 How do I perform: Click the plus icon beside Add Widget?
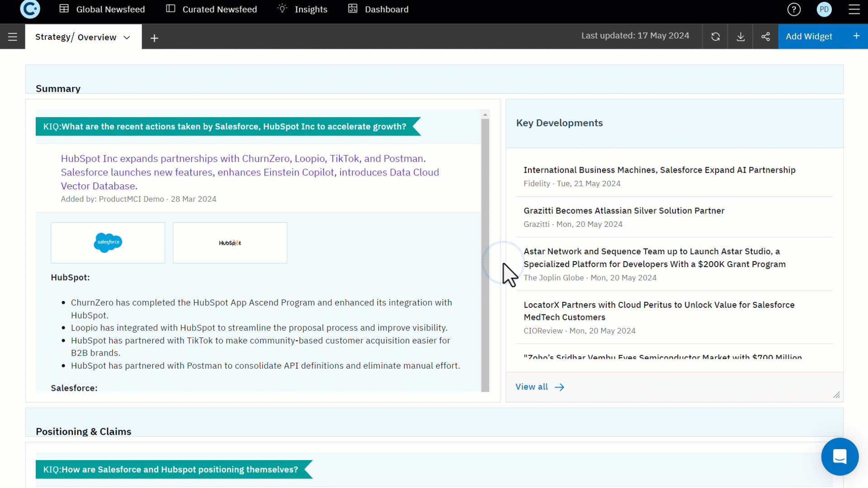pos(856,36)
